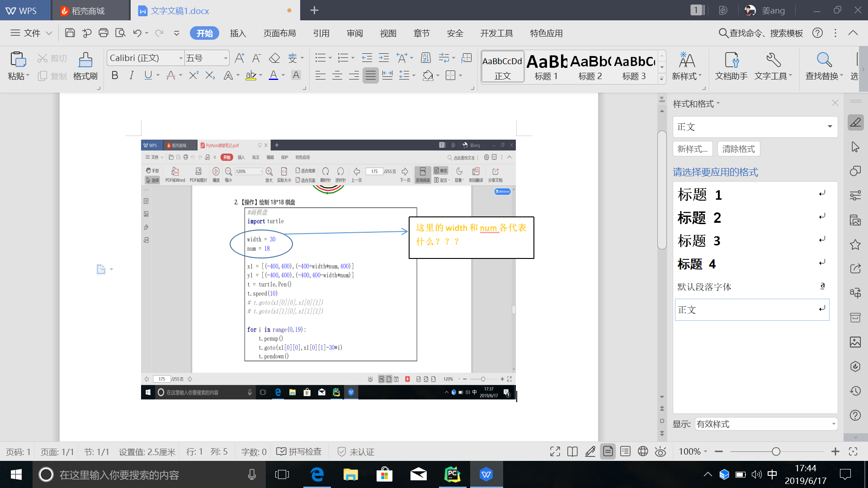Click the New Style (新样式) ribbon icon
This screenshot has height=488, width=868.
687,66
